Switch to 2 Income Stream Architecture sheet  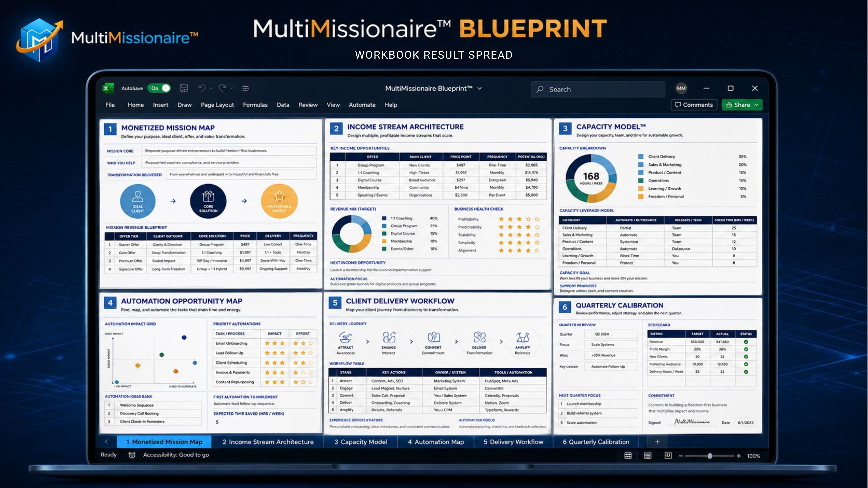pyautogui.click(x=268, y=442)
